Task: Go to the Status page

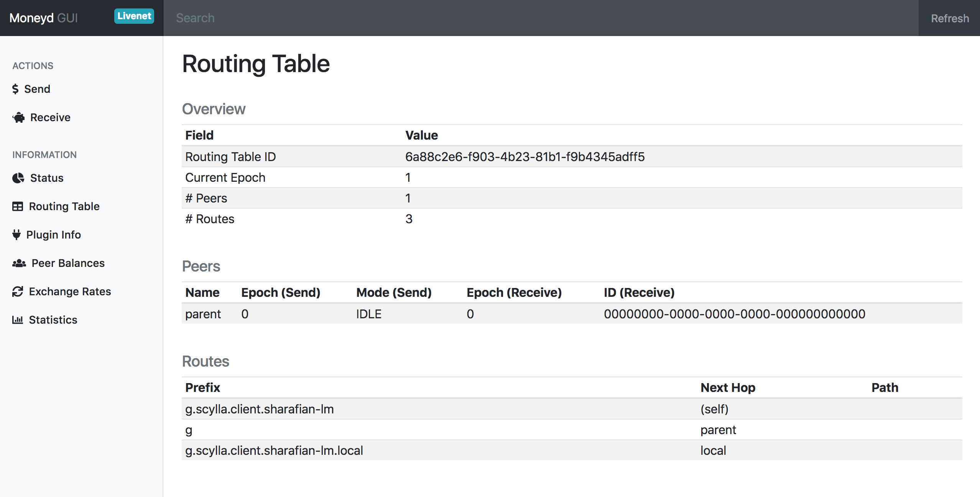Action: click(47, 178)
